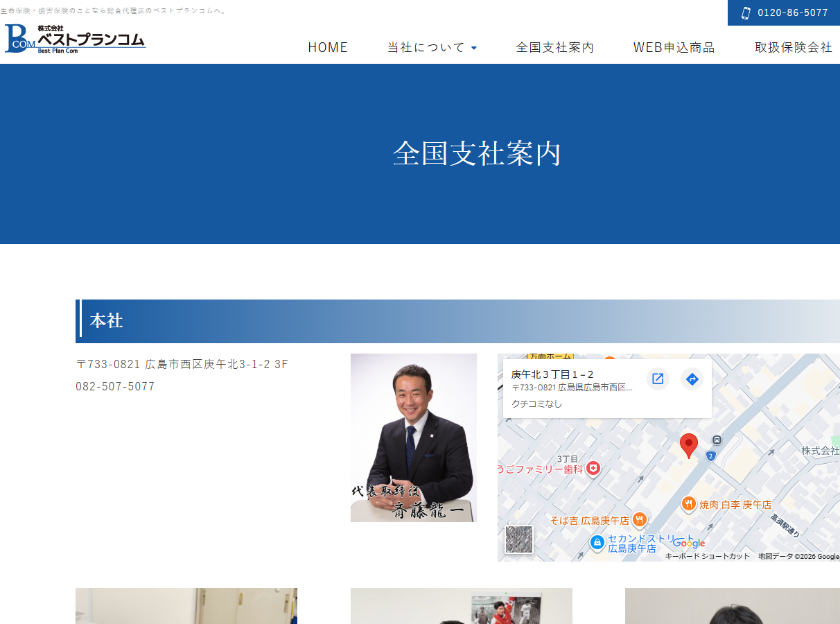Expand the 当社について dropdown arrow
This screenshot has height=624, width=840.
point(474,48)
